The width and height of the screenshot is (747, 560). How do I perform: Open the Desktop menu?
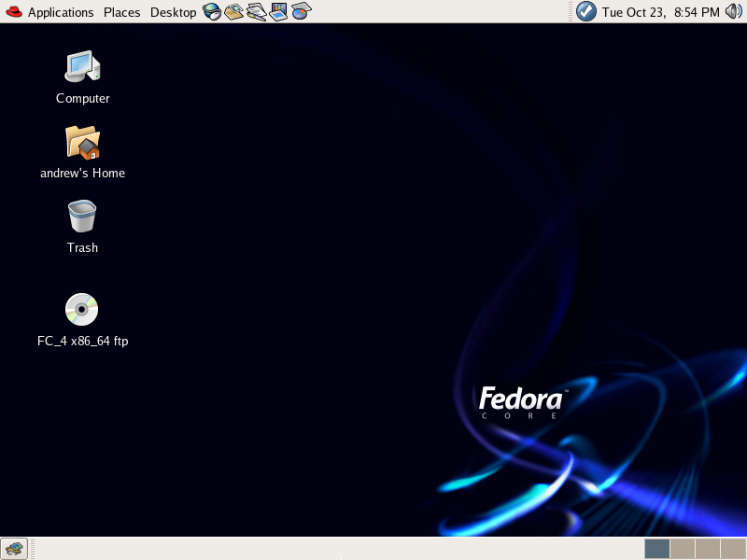point(173,12)
